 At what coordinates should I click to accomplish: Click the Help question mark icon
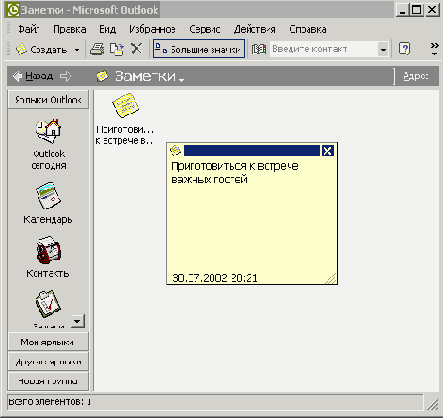(404, 49)
